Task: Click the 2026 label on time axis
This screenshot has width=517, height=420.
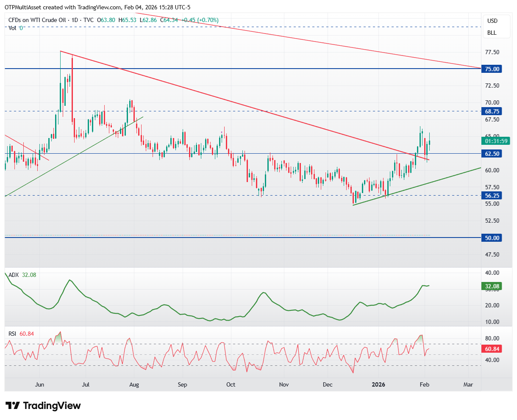Action: pos(378,384)
